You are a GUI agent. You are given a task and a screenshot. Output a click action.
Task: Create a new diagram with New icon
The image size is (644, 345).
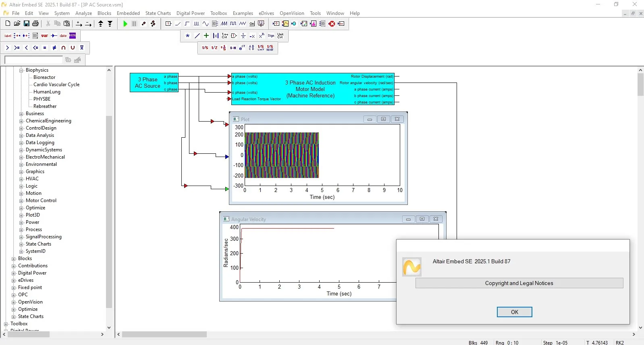(8, 24)
